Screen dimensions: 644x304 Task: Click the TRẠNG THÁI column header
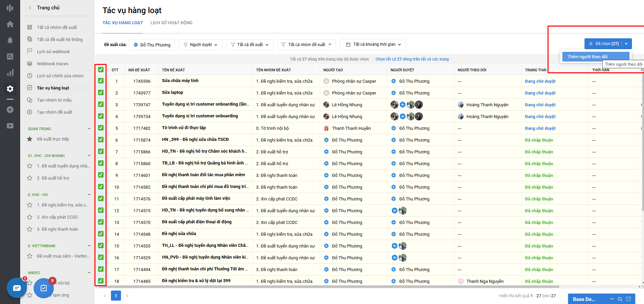[x=536, y=70]
